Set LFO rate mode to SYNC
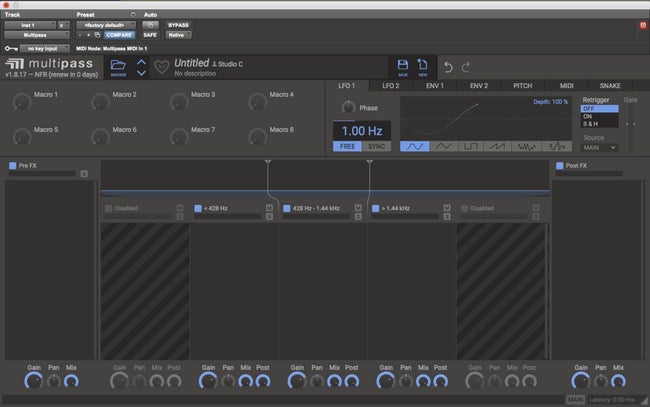The width and height of the screenshot is (650, 407). coord(376,146)
